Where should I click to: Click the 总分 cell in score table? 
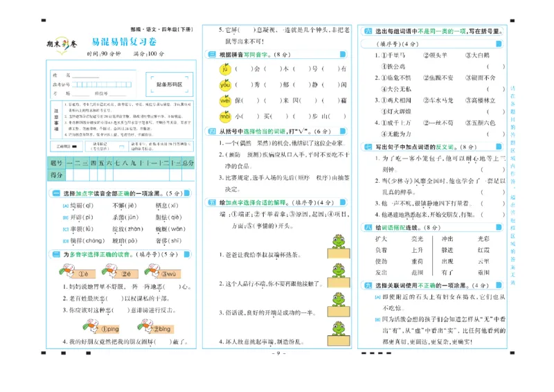tap(188, 163)
